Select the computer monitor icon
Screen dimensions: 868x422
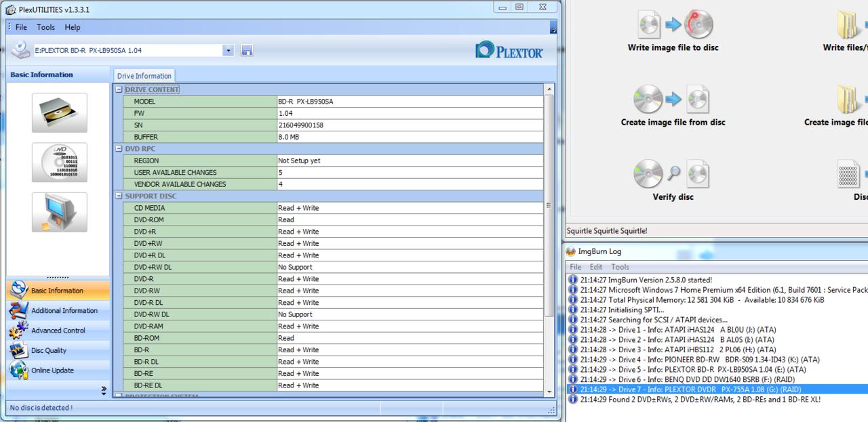[59, 212]
